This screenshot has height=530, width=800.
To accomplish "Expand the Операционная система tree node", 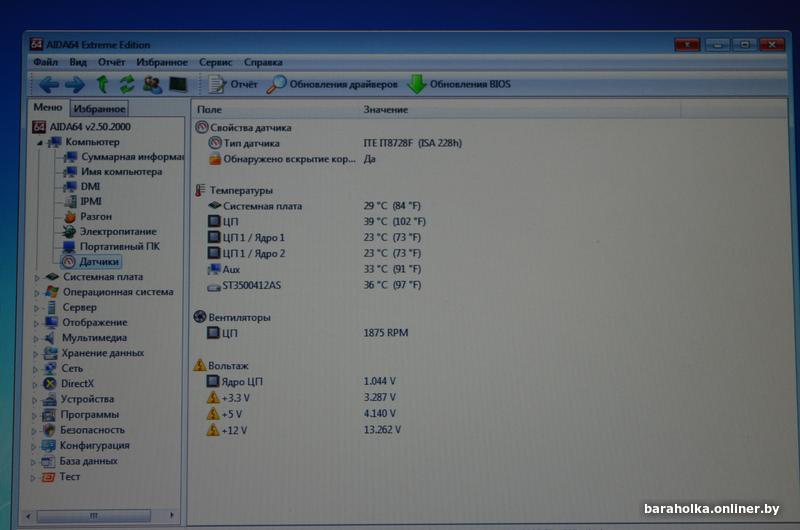I will coord(37,293).
